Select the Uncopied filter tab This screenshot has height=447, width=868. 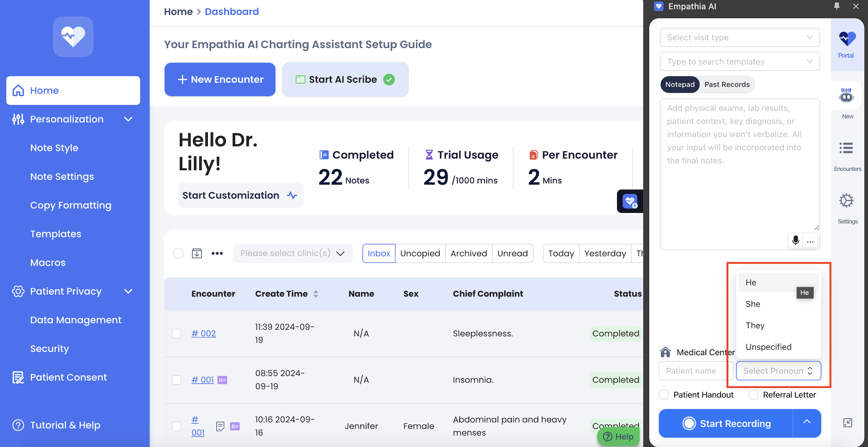(420, 253)
